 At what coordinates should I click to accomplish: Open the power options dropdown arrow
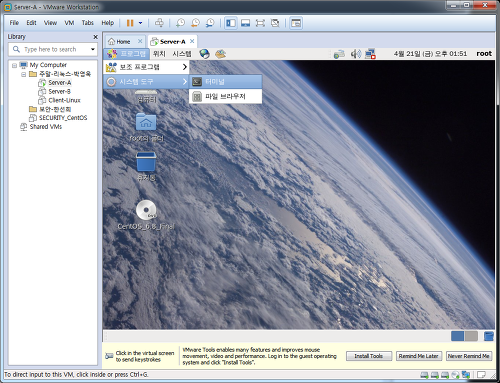[x=140, y=23]
